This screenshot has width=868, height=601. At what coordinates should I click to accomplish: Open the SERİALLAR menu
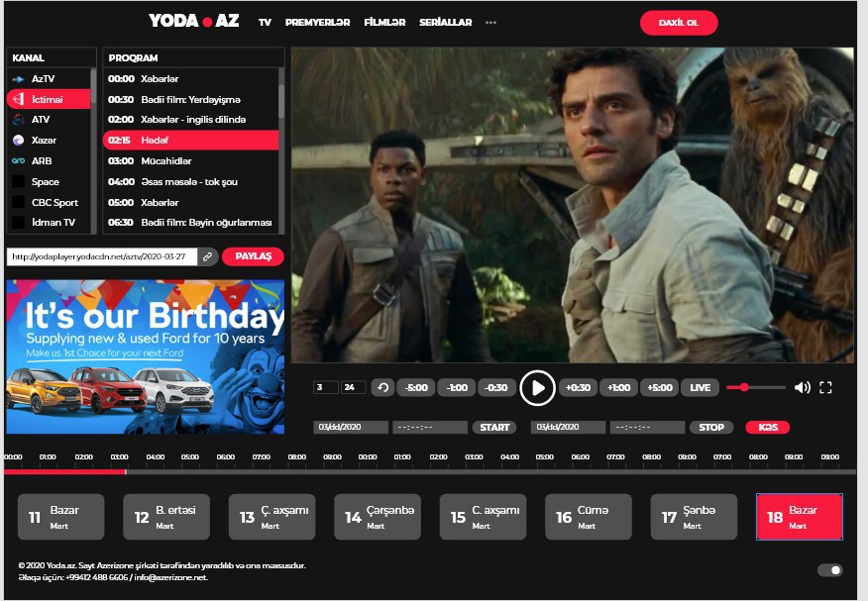[446, 22]
